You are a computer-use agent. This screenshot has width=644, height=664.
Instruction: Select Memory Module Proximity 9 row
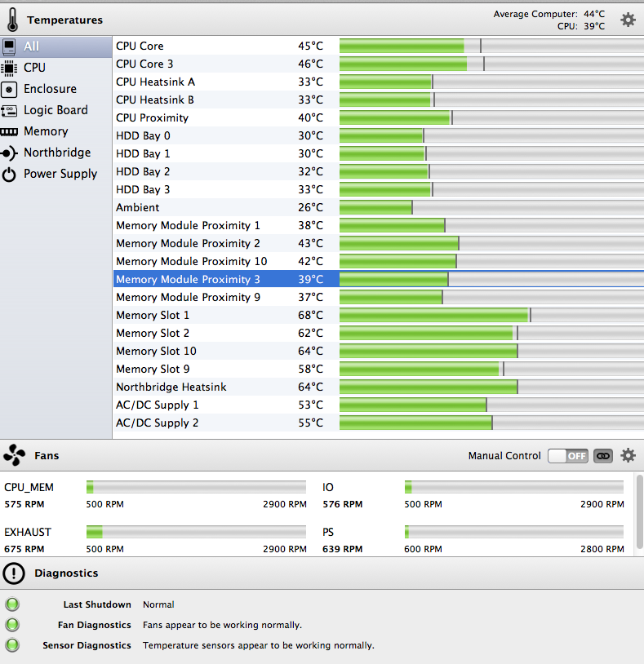379,297
